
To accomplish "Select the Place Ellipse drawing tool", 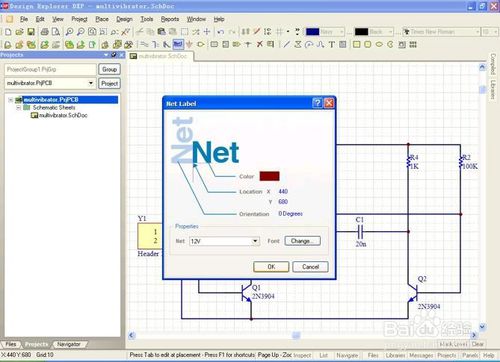I will [379, 44].
